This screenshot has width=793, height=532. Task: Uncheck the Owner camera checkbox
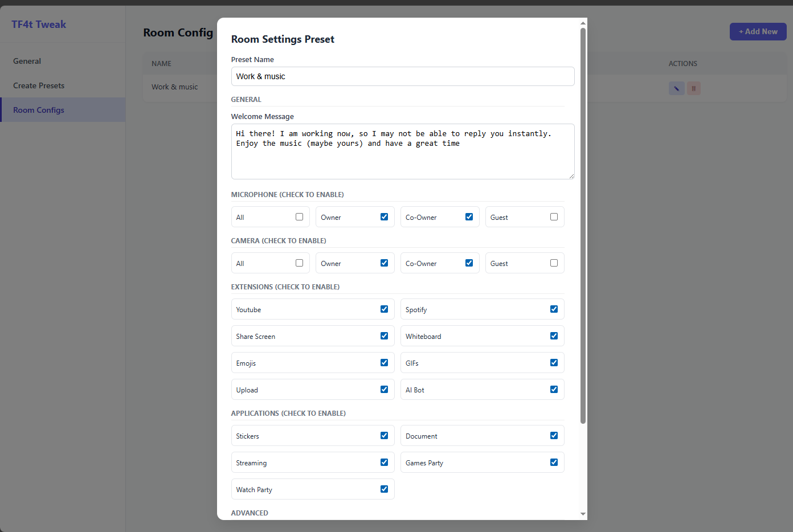tap(384, 263)
